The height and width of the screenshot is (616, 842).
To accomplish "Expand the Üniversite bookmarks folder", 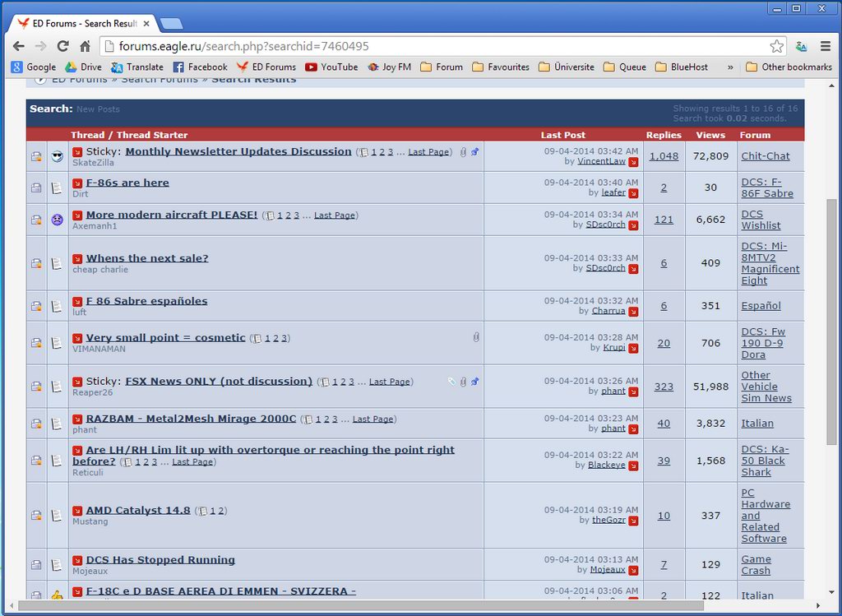I will click(567, 67).
